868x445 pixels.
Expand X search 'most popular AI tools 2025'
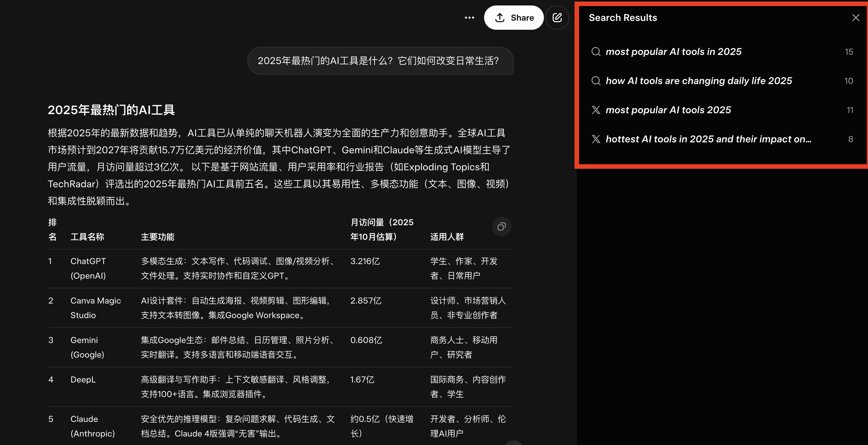tap(668, 110)
